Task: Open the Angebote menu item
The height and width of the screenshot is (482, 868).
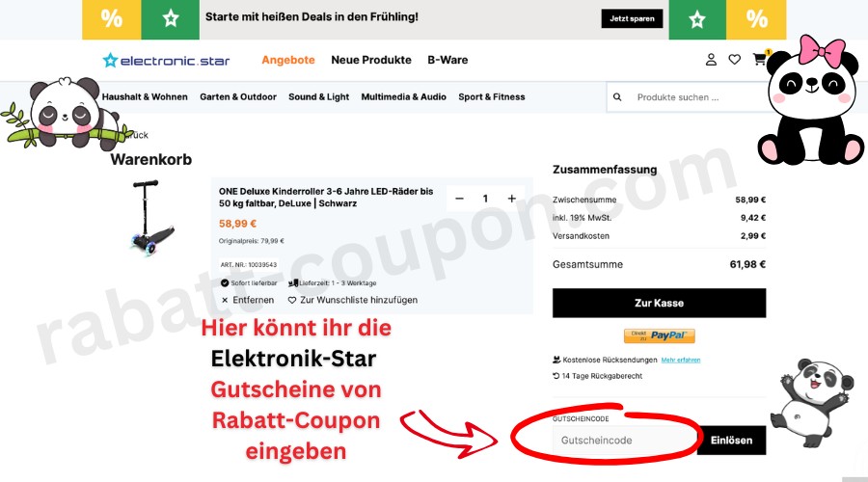Action: click(x=287, y=60)
